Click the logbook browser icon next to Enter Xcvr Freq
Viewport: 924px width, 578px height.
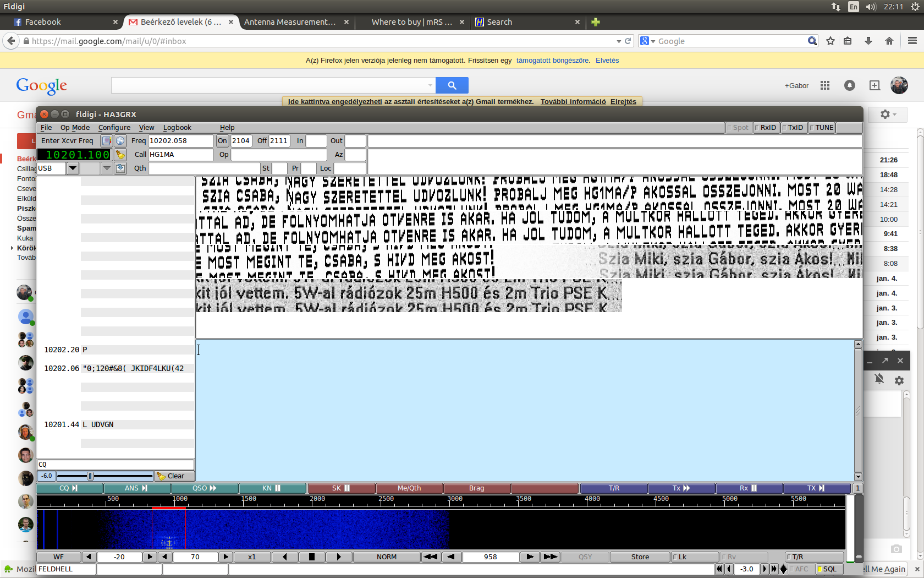tap(106, 141)
